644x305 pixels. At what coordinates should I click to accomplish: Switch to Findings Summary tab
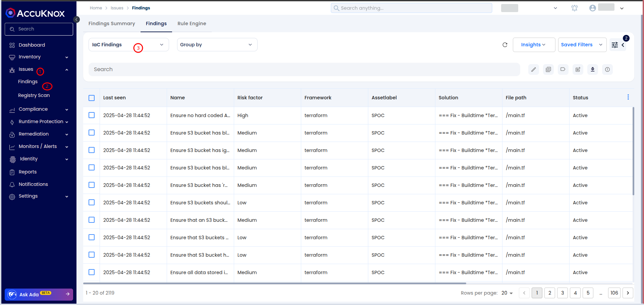click(x=112, y=23)
